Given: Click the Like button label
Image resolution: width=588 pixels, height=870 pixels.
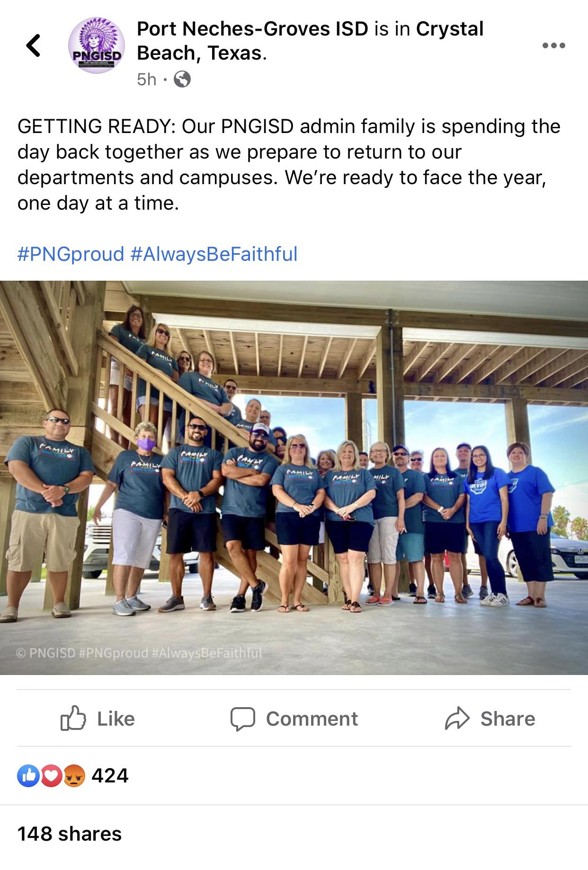Looking at the screenshot, I should coord(116,719).
